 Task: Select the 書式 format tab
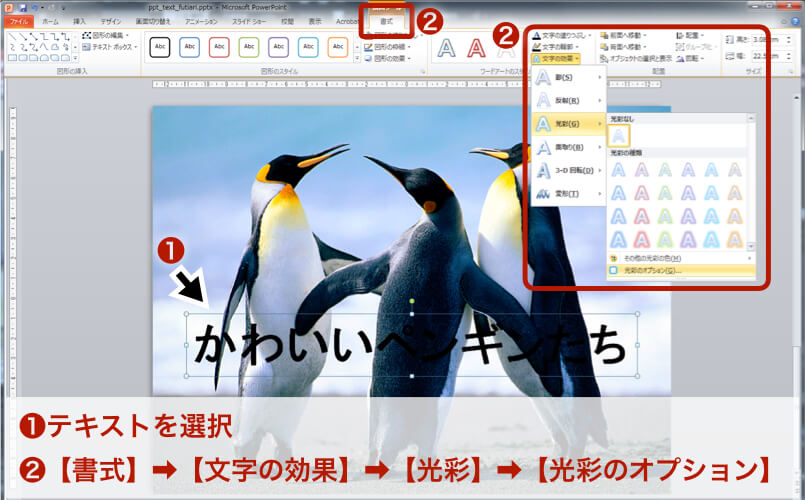click(x=386, y=22)
